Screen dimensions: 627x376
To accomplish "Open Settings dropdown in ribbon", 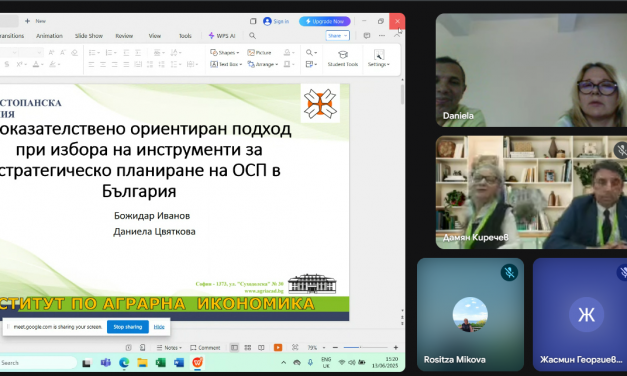I will pos(379,58).
